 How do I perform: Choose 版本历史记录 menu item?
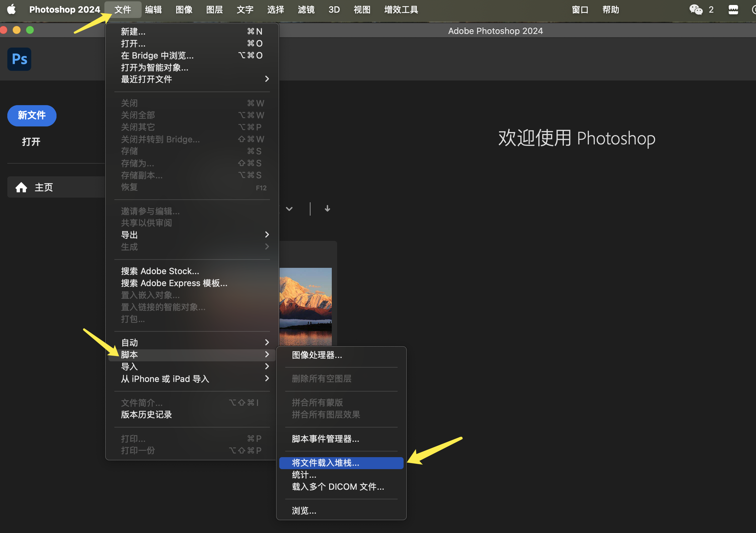(x=192, y=415)
